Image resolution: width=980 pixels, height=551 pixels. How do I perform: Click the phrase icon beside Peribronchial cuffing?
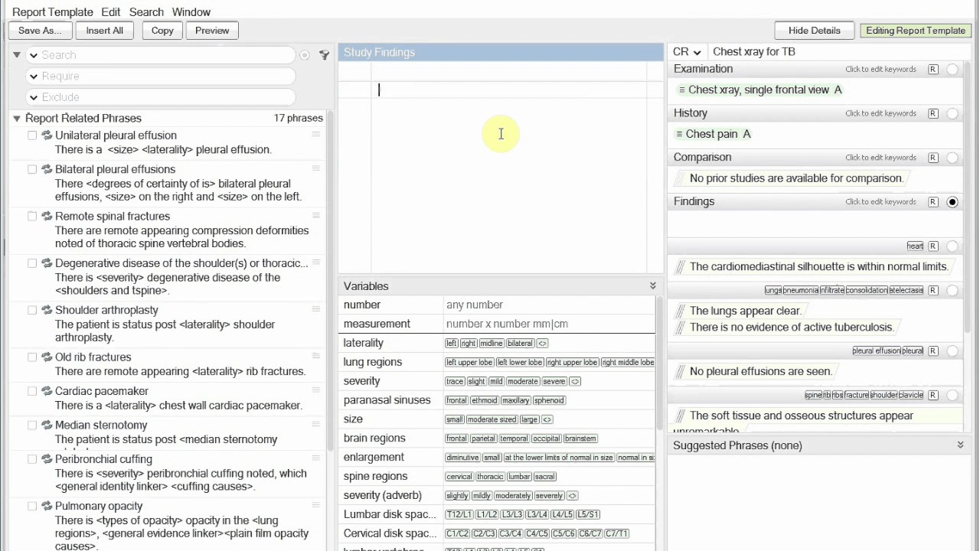[47, 459]
